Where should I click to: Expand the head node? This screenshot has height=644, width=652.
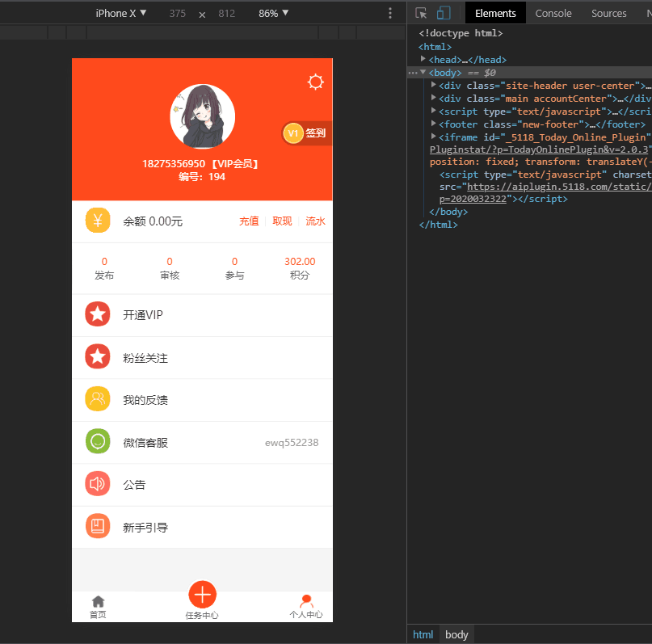423,59
